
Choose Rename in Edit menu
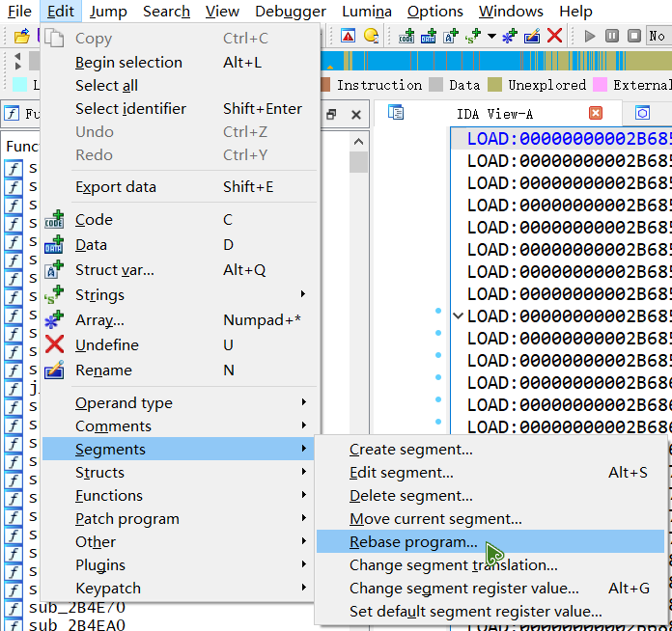(x=180, y=370)
